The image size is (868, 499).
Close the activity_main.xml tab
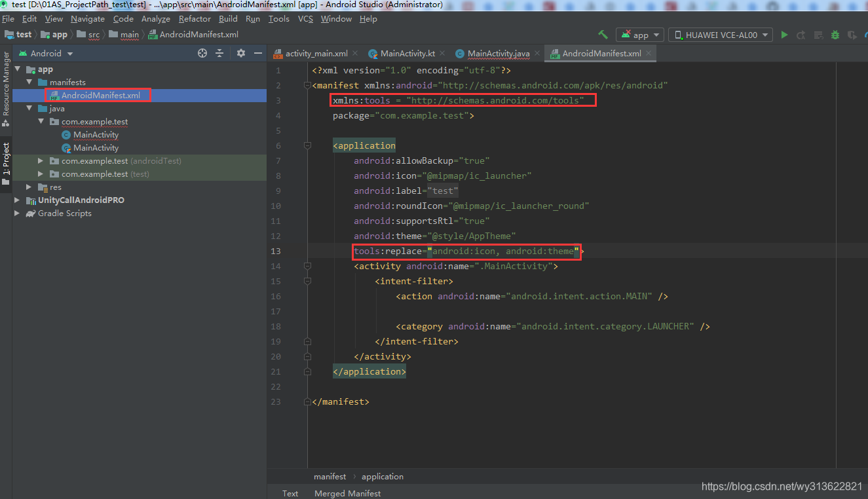point(355,53)
